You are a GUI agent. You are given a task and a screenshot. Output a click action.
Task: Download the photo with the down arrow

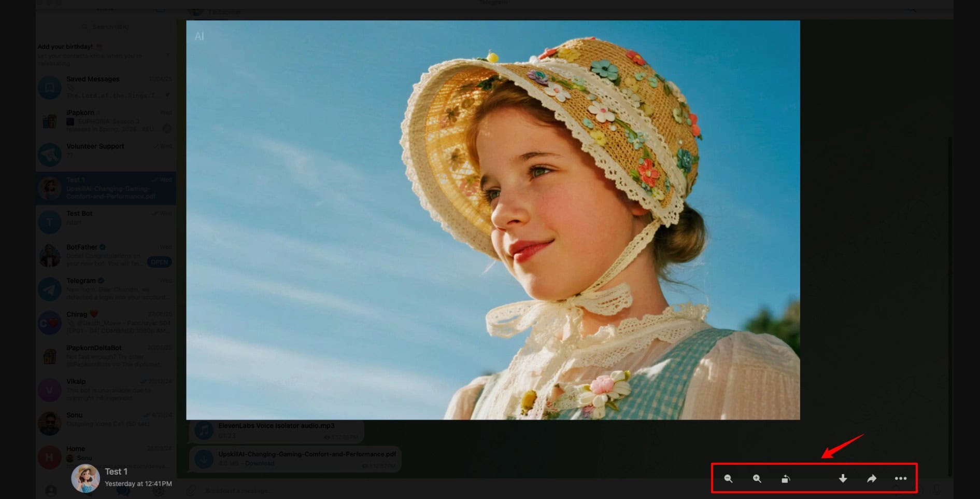coord(843,479)
